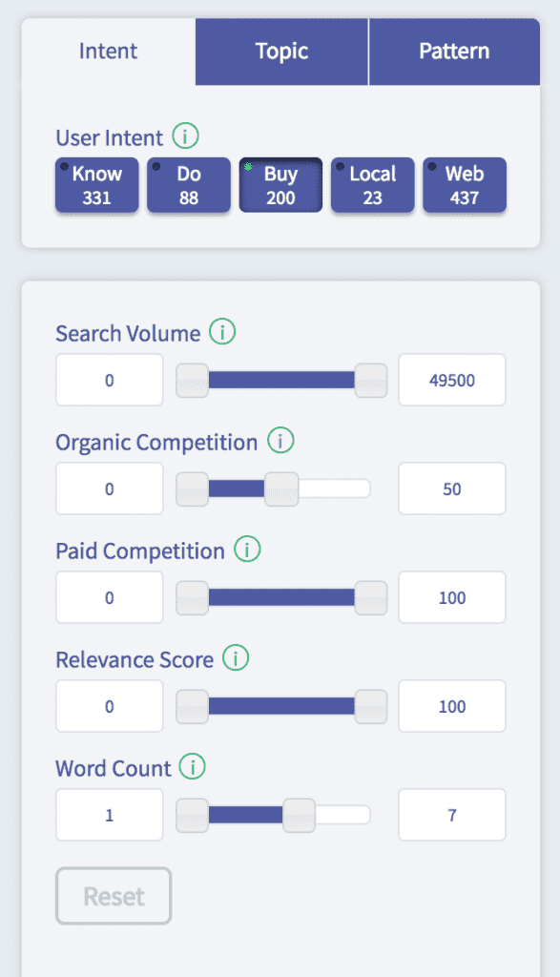Open the Relevance Score info icon
The height and width of the screenshot is (977, 560).
(236, 657)
